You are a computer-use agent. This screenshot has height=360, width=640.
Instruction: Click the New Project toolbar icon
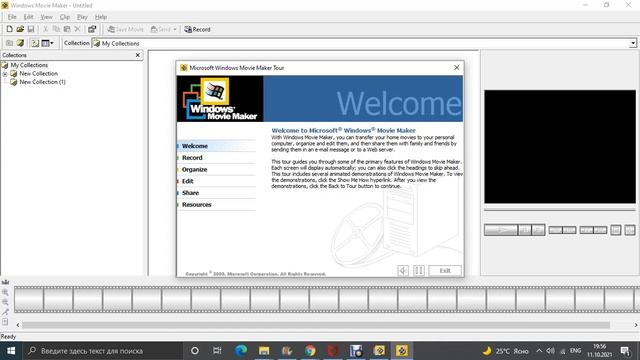(x=9, y=29)
